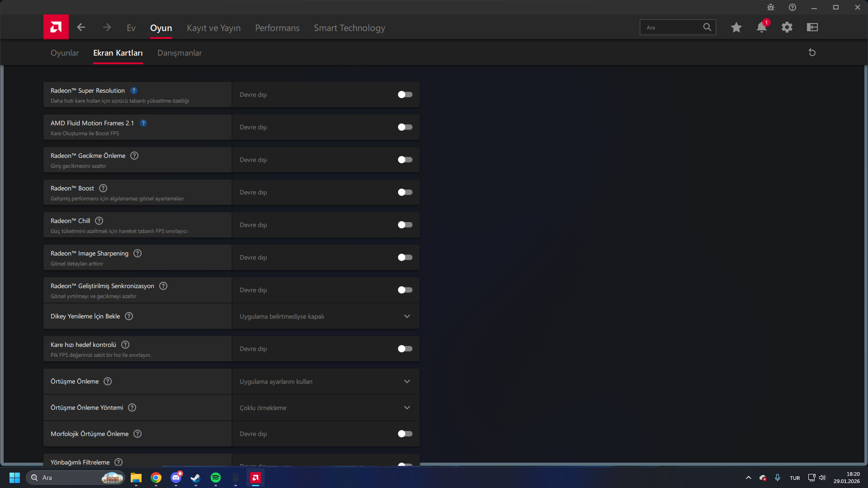Open Örtüşme Önleme Yöntemi dropdown
This screenshot has width=868, height=488.
pyautogui.click(x=326, y=407)
